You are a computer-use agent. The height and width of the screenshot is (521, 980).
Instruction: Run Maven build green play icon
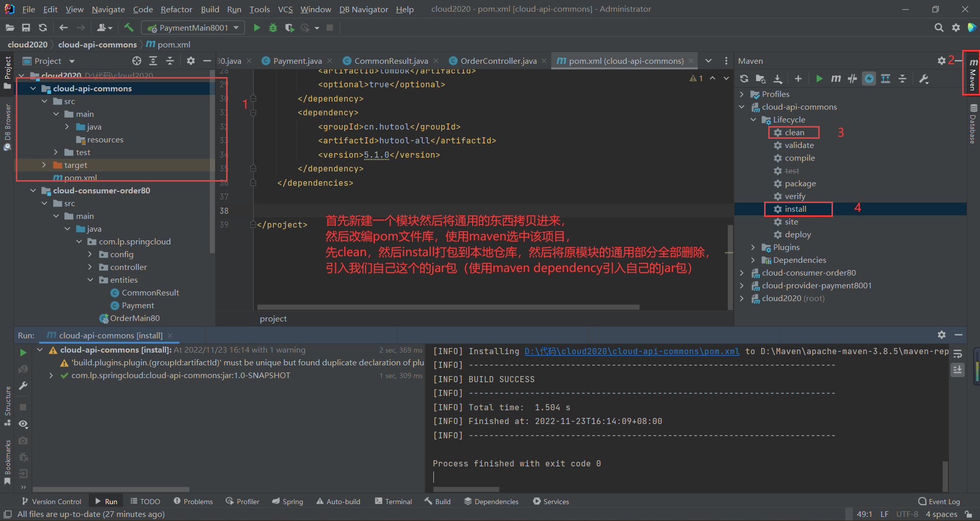coord(819,79)
